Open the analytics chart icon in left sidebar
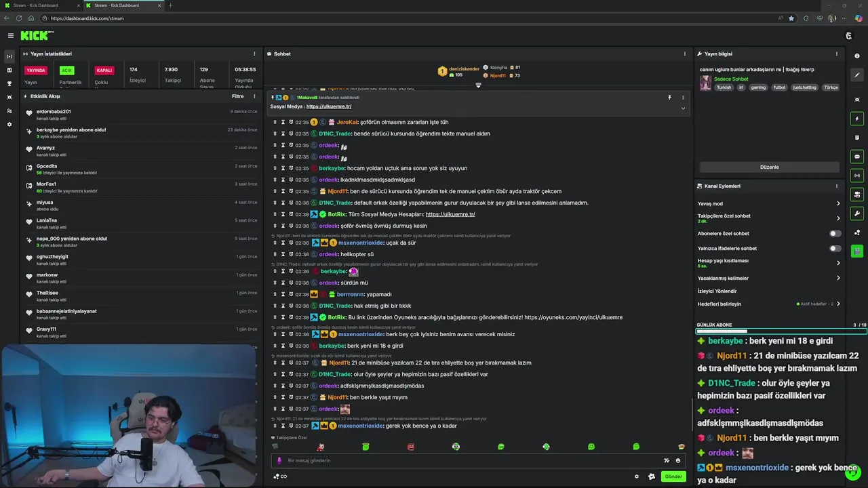 [x=9, y=70]
